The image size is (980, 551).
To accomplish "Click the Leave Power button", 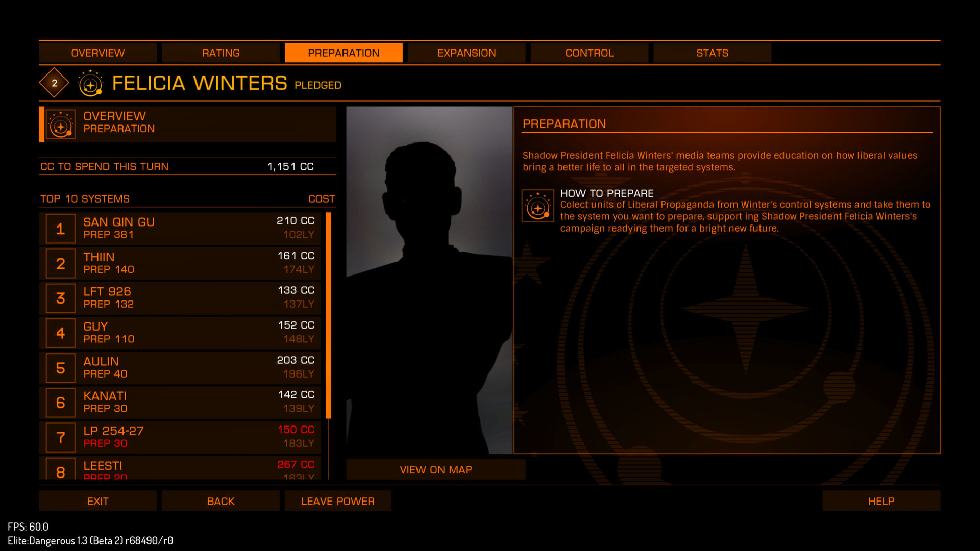I will pyautogui.click(x=338, y=501).
